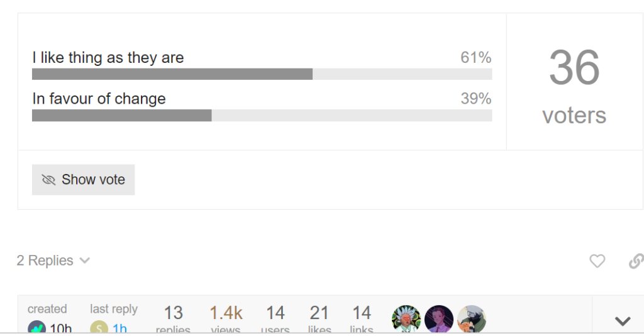Copy the post link via the chain icon
This screenshot has height=336, width=644.
[636, 261]
